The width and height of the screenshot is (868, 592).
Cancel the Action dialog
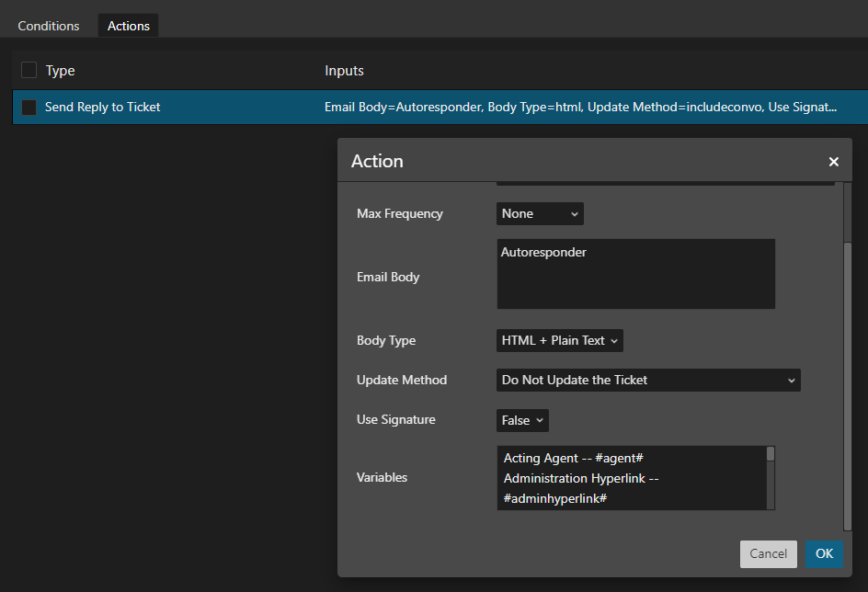[x=768, y=553]
